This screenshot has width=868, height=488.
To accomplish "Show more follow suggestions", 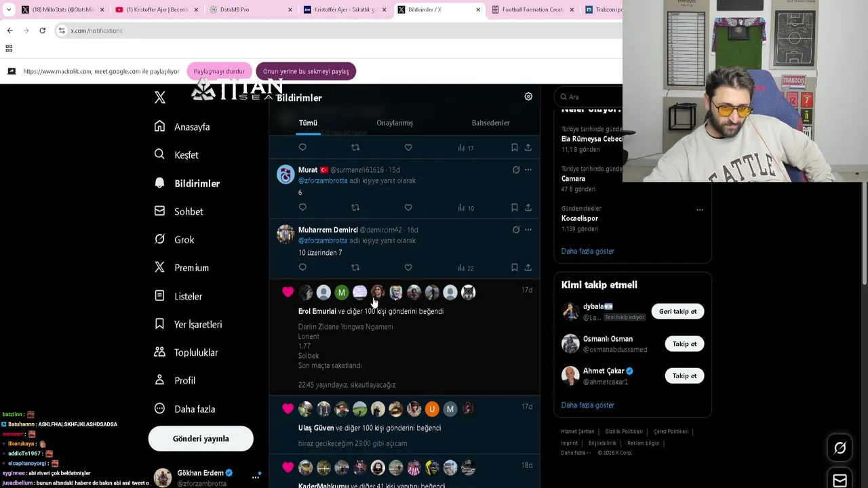I will (588, 405).
